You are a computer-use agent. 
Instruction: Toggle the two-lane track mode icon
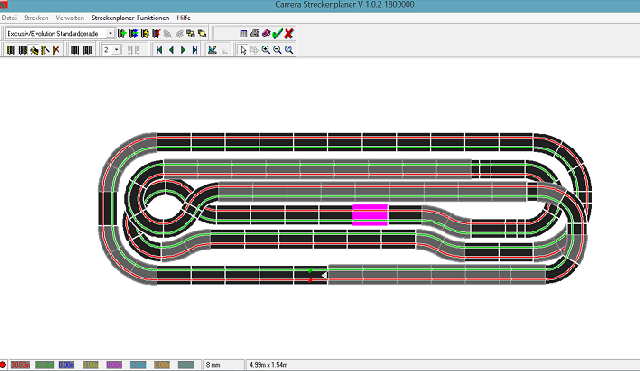click(x=75, y=50)
